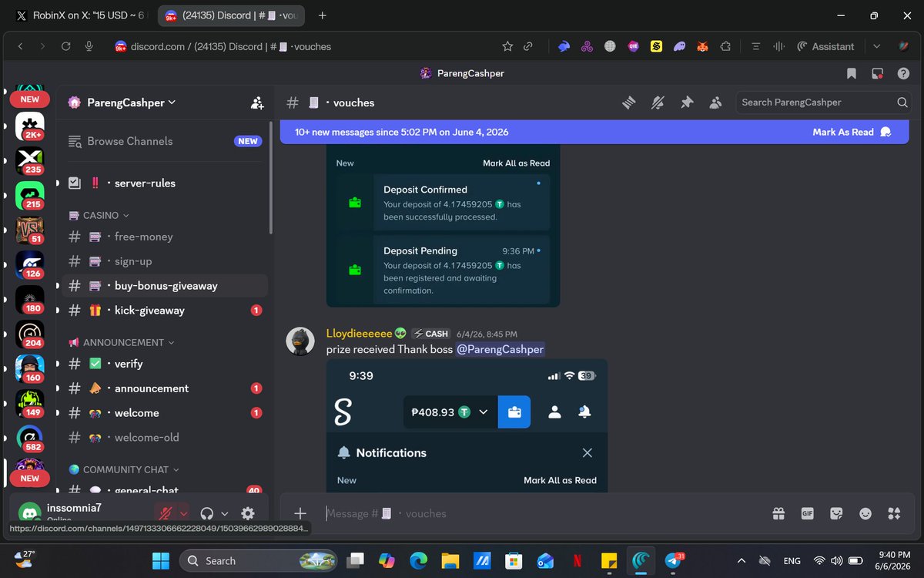The height and width of the screenshot is (578, 924).
Task: Open pinned messages in vouches channel
Action: click(x=687, y=102)
